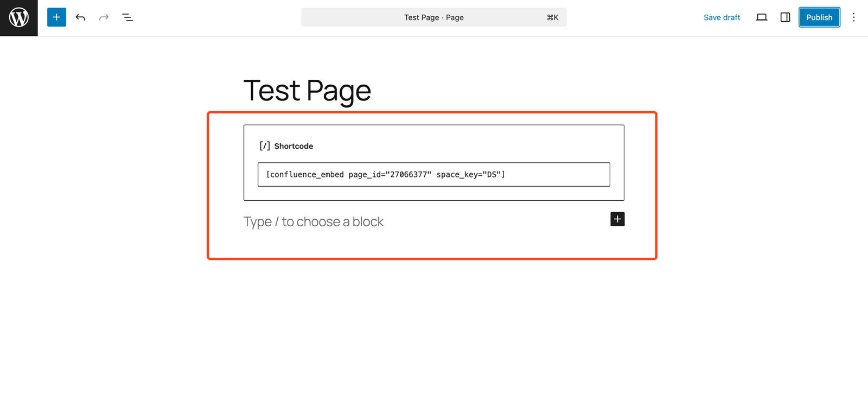
Task: Undo the last change
Action: (80, 17)
